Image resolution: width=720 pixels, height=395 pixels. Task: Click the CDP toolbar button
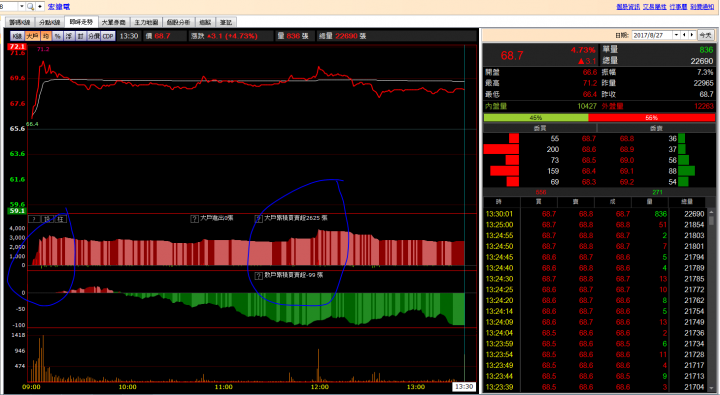tap(108, 36)
